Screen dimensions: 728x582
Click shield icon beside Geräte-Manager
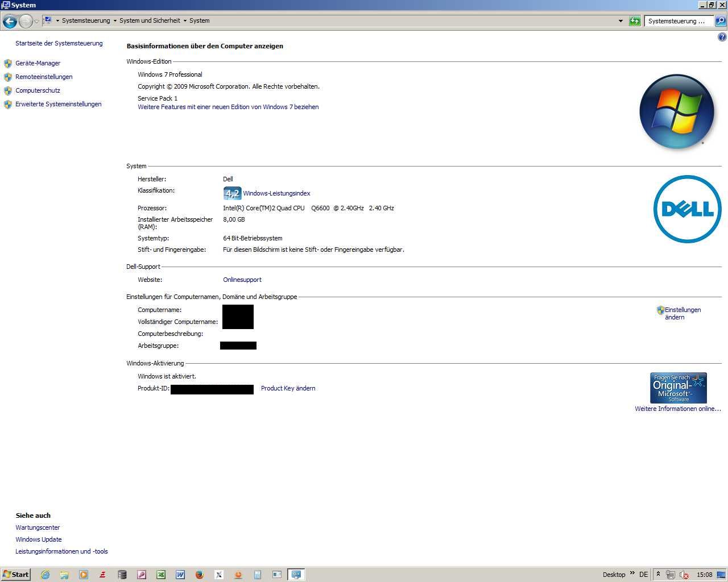[x=8, y=63]
